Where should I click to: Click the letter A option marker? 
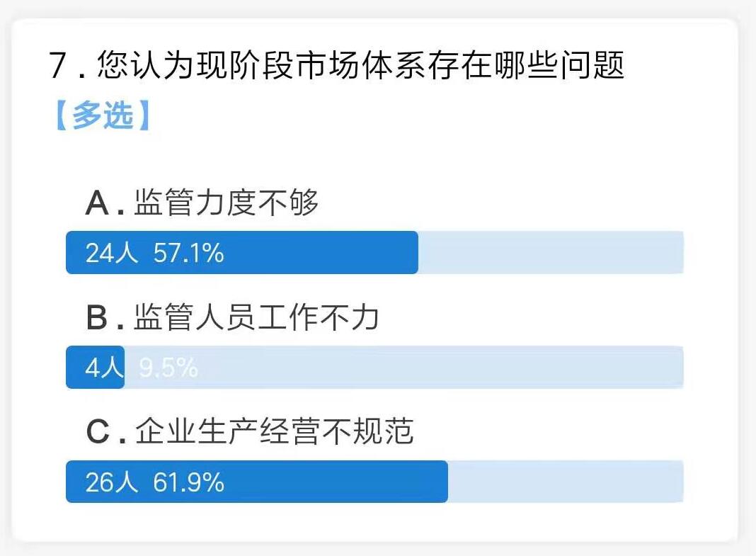pos(98,203)
